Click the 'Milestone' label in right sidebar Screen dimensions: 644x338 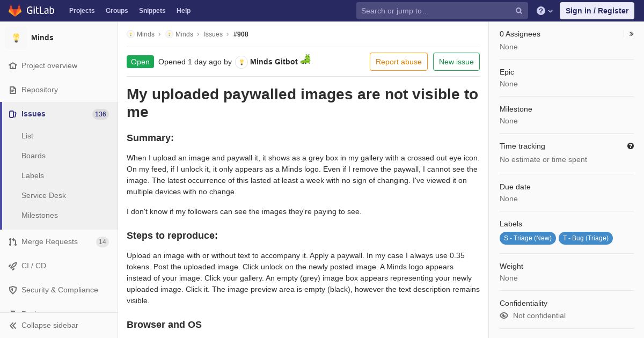tap(516, 109)
